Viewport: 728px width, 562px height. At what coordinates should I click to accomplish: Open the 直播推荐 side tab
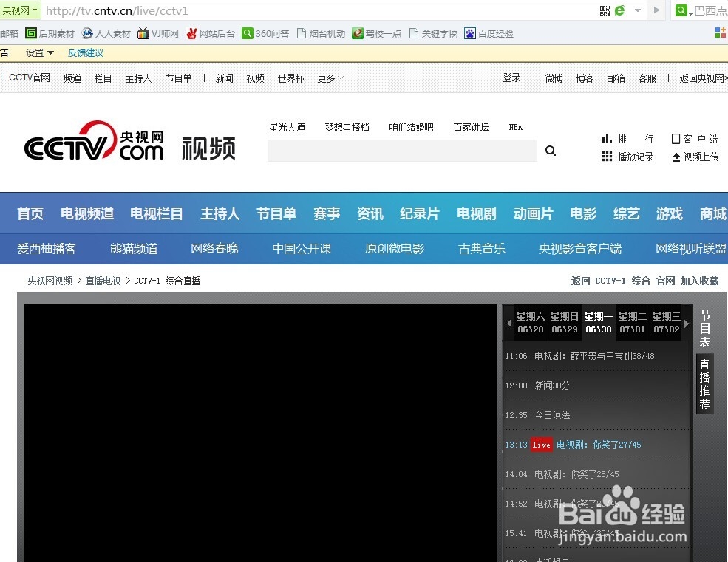705,384
